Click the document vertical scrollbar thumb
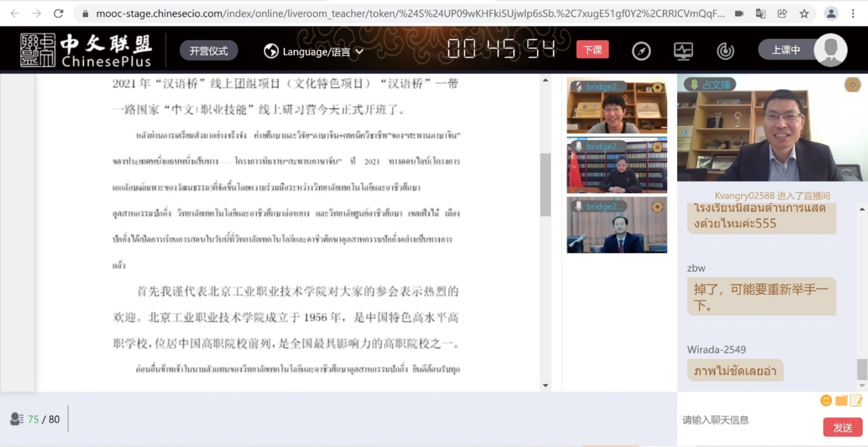Viewport: 868px width, 447px height. click(545, 185)
